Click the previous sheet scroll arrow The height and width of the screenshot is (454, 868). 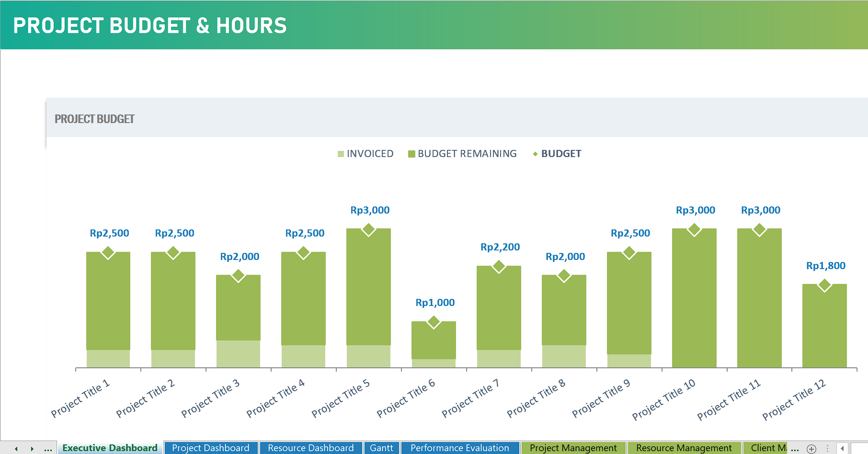tap(16, 449)
